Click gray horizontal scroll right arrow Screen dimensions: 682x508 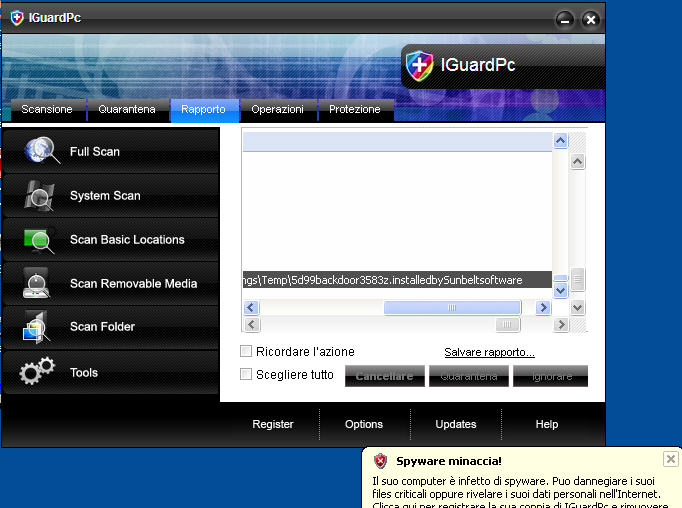561,324
